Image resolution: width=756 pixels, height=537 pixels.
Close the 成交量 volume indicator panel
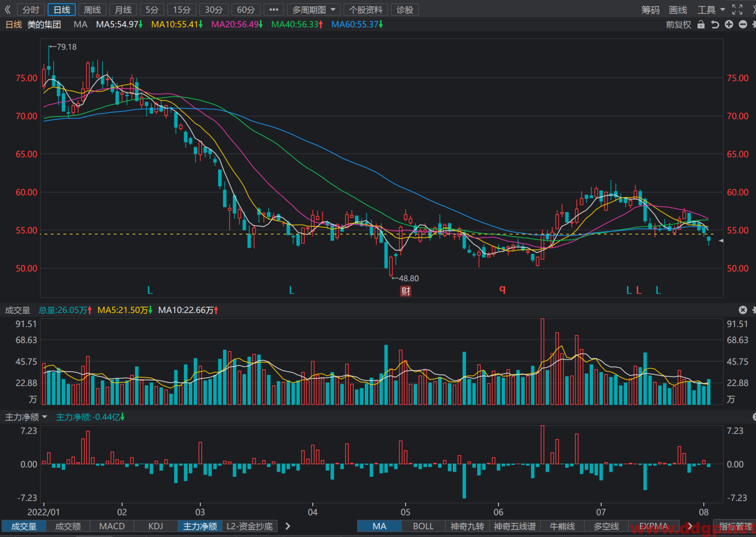(743, 310)
